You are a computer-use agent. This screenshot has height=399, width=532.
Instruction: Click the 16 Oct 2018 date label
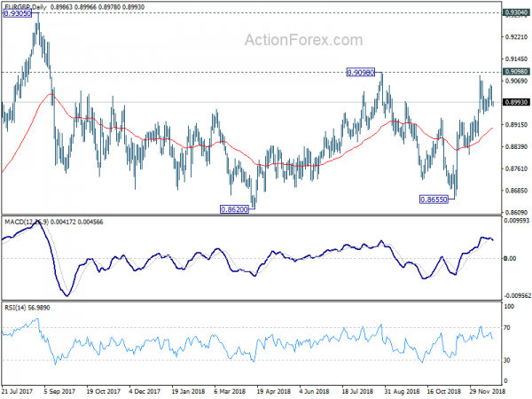pyautogui.click(x=444, y=391)
